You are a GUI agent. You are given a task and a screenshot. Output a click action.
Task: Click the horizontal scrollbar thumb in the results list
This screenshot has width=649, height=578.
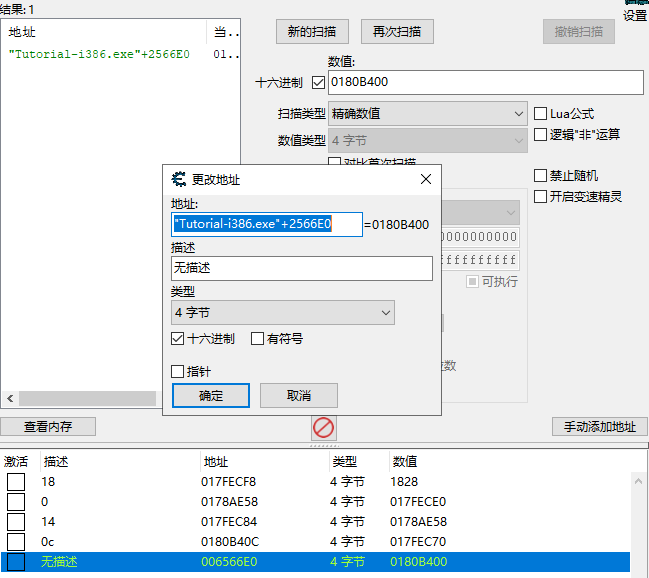tap(87, 398)
